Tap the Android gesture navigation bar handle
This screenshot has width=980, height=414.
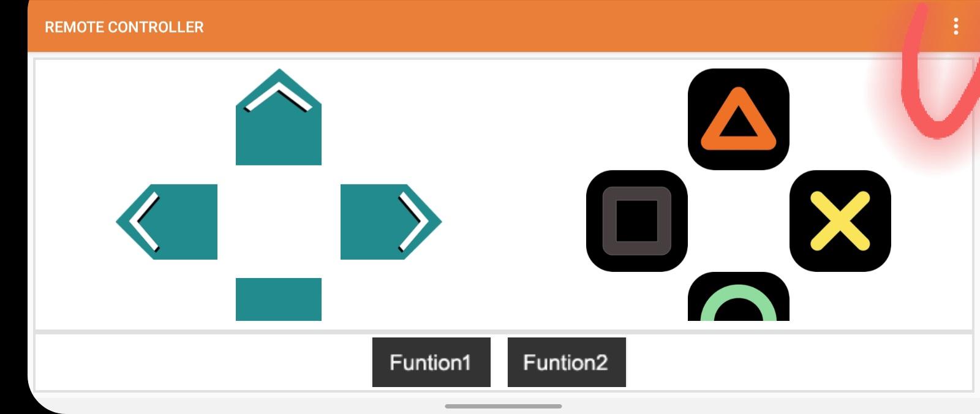coord(503,406)
